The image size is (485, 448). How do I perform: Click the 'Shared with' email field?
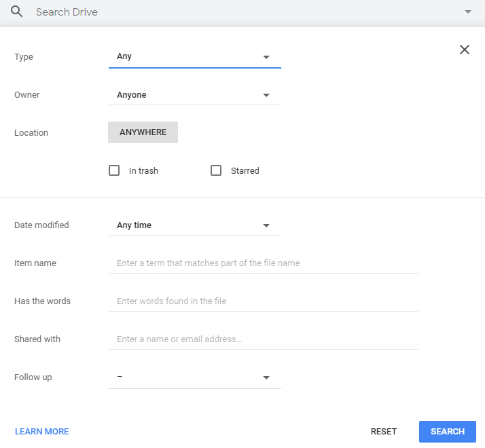(263, 339)
